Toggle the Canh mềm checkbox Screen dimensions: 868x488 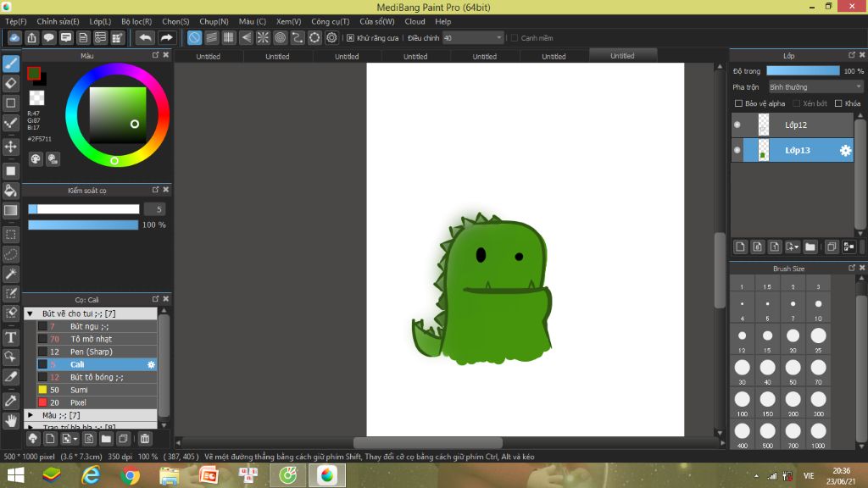click(515, 37)
